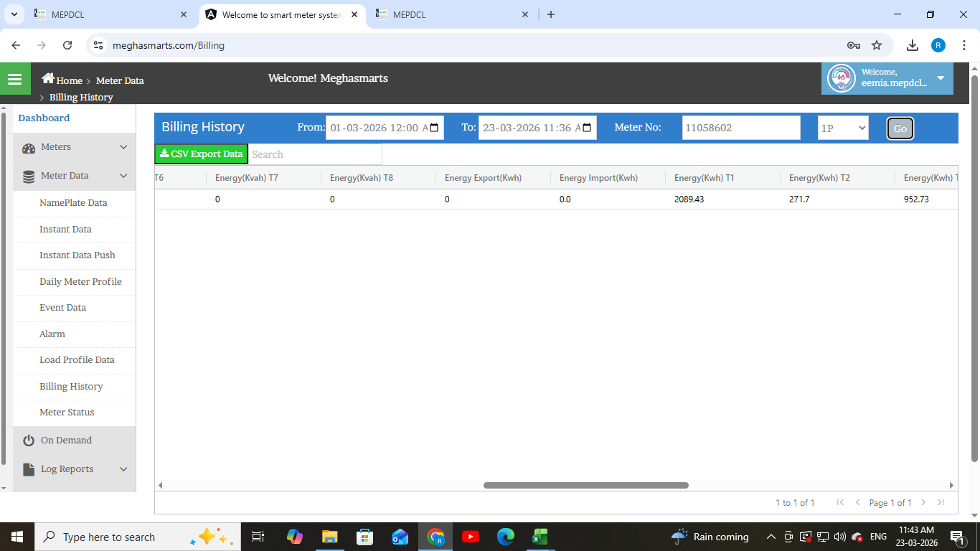Expand the Log Reports sidebar chevron
Image resolution: width=980 pixels, height=551 pixels.
click(x=123, y=469)
